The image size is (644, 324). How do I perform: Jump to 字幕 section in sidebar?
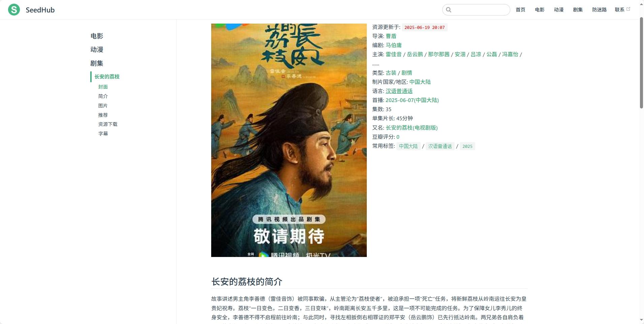pos(103,134)
